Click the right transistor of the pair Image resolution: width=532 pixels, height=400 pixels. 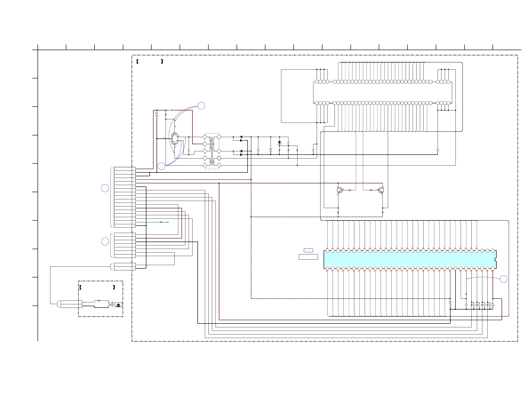[381, 190]
